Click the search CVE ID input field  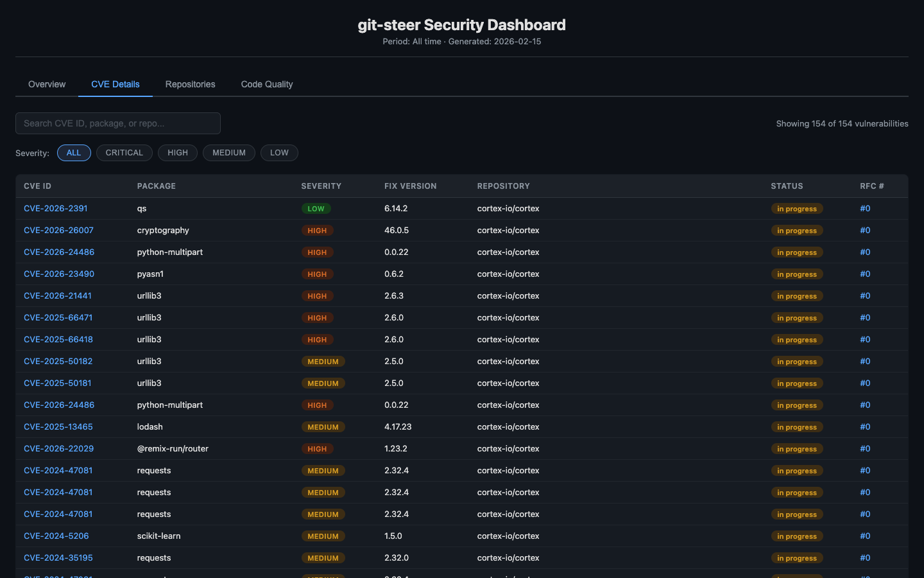tap(117, 123)
